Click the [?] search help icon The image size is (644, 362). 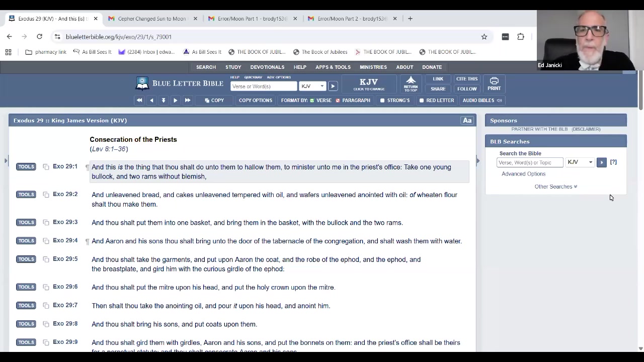click(613, 162)
